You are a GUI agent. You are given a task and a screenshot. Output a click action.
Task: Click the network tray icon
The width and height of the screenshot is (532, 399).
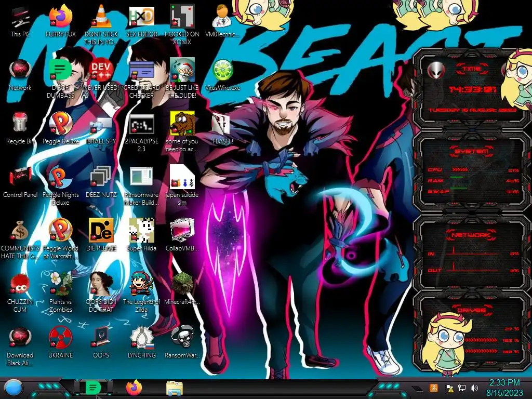click(462, 388)
